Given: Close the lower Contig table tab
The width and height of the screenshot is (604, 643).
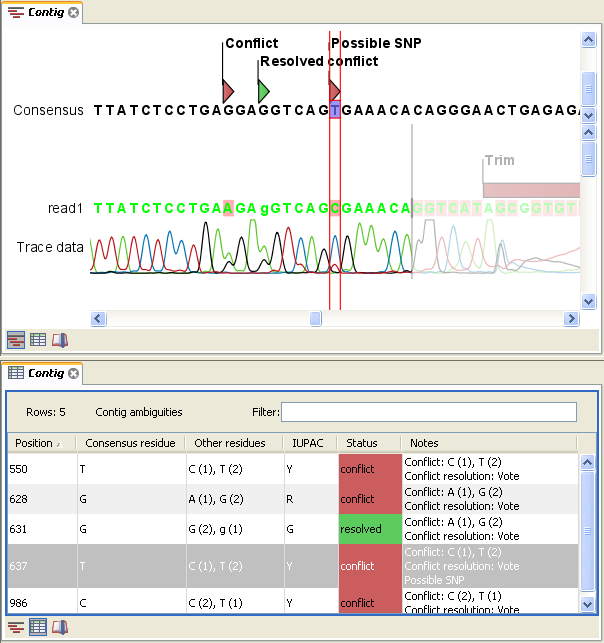Looking at the screenshot, I should pyautogui.click(x=74, y=373).
